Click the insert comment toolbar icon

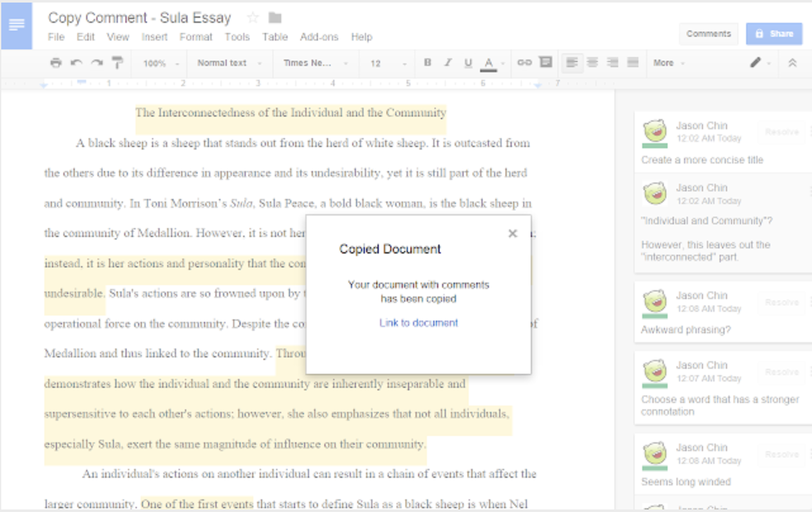[545, 63]
